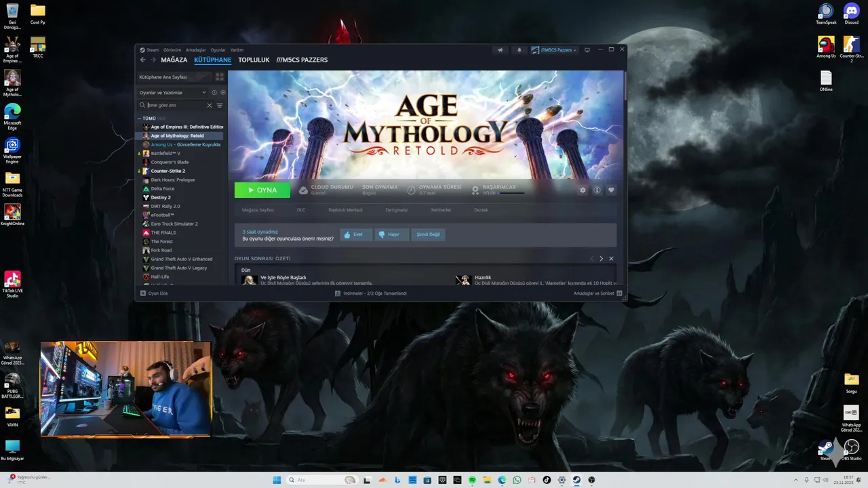Add game to favorites heart icon
868x488 pixels.
[611, 190]
